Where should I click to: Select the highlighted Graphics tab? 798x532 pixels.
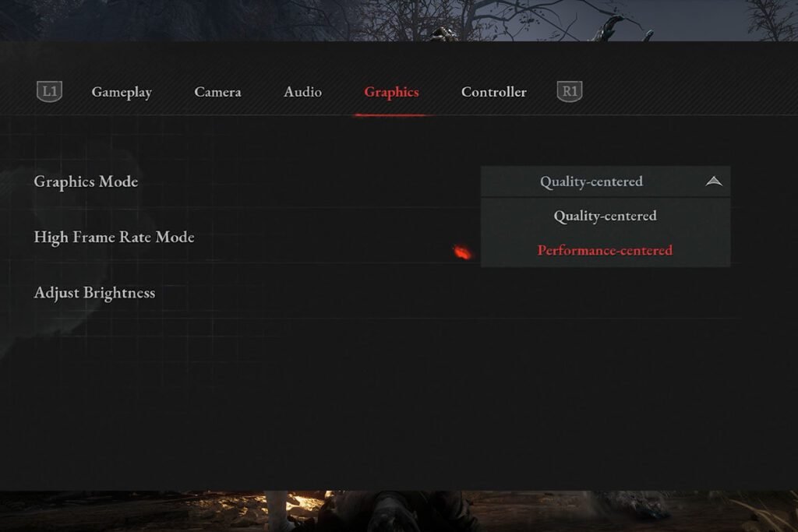[391, 92]
